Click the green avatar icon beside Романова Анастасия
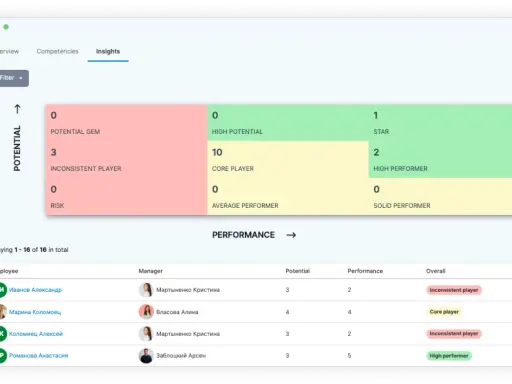The image size is (512, 384). click(3, 356)
